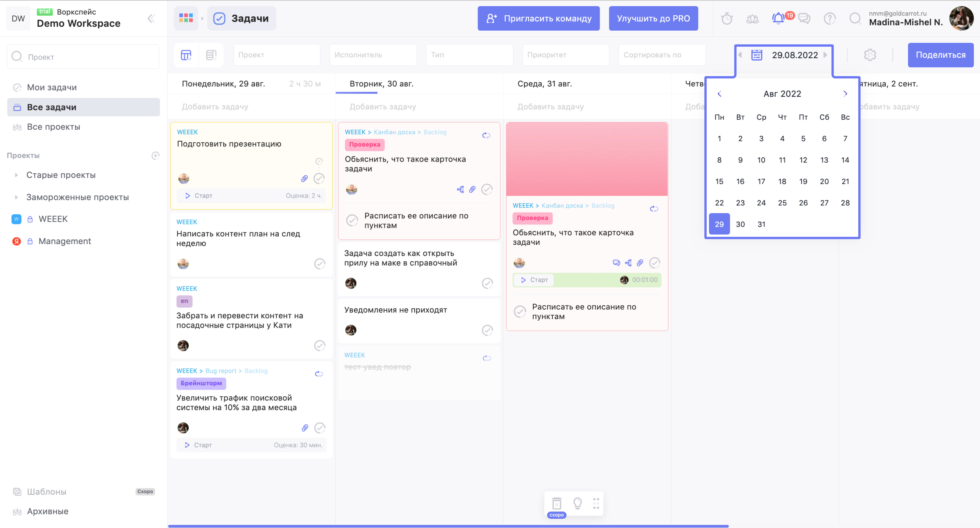980x528 pixels.
Task: Click the lightbulb icon in the bottom toolbar
Action: point(578,503)
